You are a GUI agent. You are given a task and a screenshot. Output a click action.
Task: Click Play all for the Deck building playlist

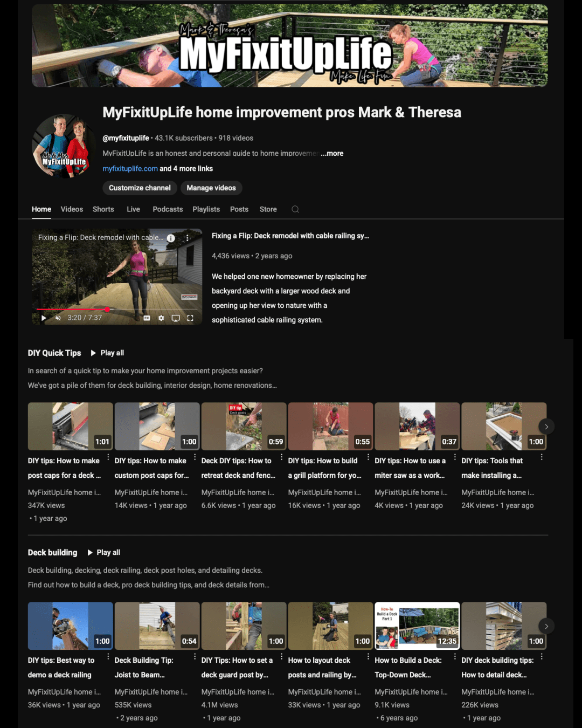[105, 552]
